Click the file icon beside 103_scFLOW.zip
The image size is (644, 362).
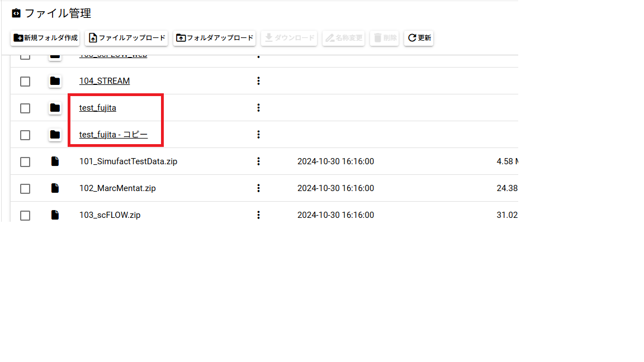[55, 215]
